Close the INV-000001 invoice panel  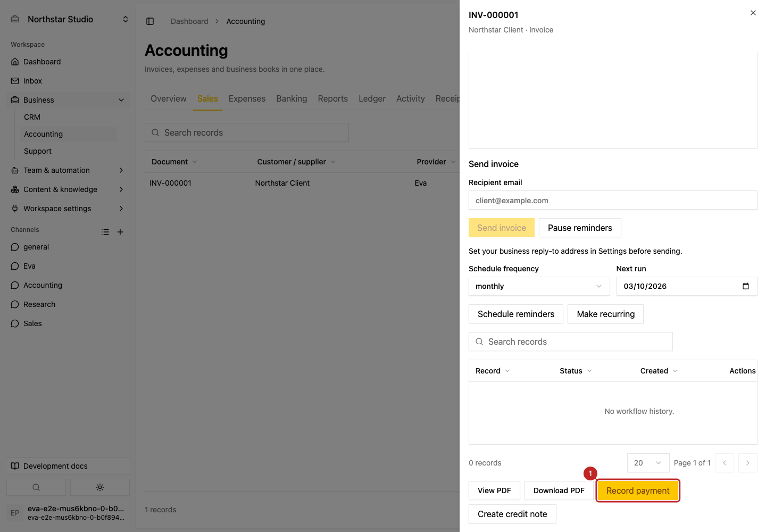click(753, 13)
